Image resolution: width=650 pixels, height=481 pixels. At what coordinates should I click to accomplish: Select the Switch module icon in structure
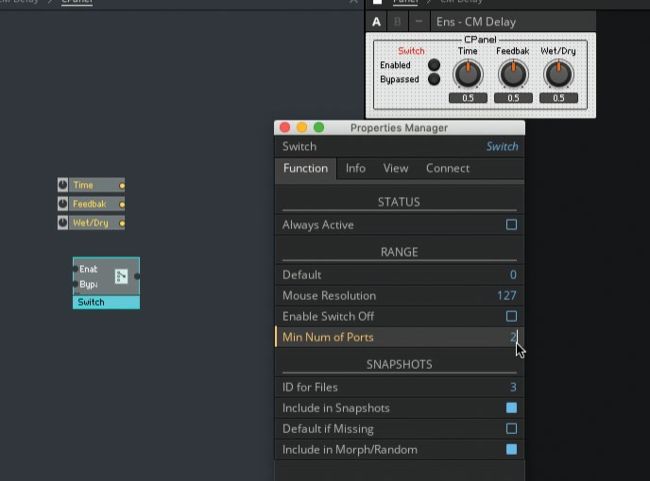click(121, 277)
